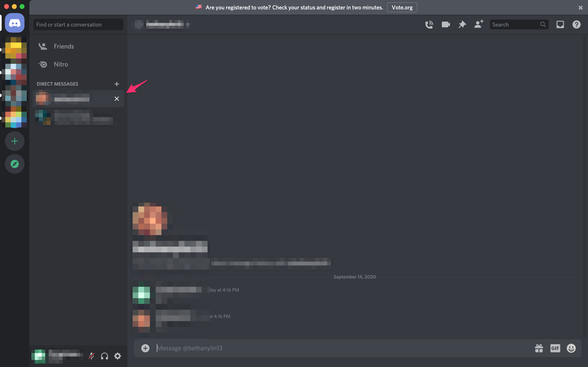
Task: Close the first direct message conversation
Action: coord(117,98)
